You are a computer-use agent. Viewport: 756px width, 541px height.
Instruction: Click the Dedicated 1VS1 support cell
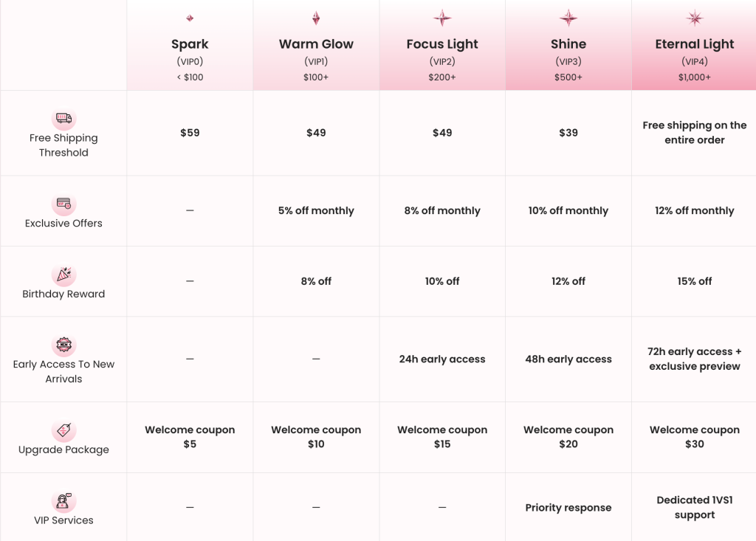(x=694, y=507)
